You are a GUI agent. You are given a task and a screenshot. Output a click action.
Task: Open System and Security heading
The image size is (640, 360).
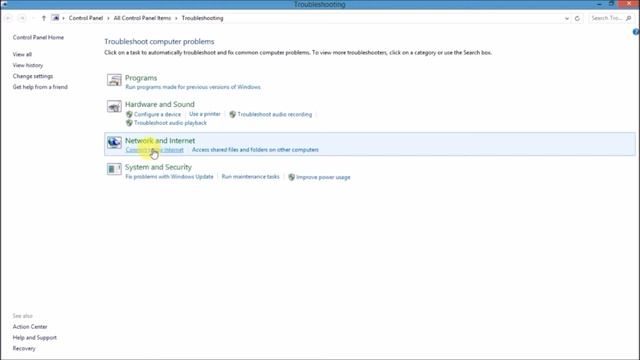pos(158,167)
